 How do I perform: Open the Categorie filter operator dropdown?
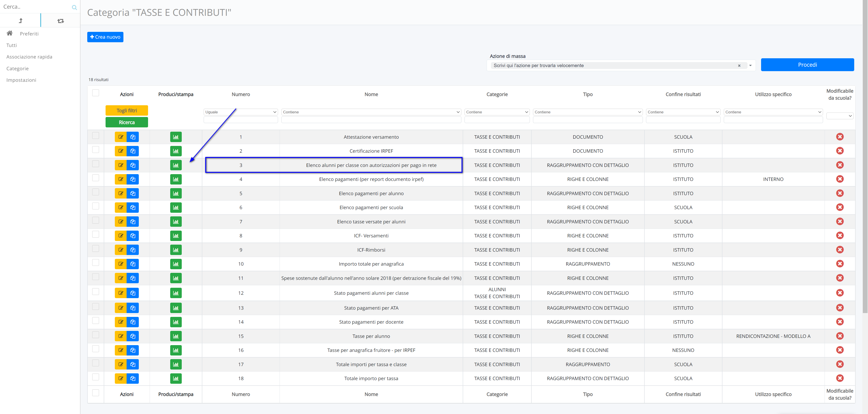tap(497, 112)
